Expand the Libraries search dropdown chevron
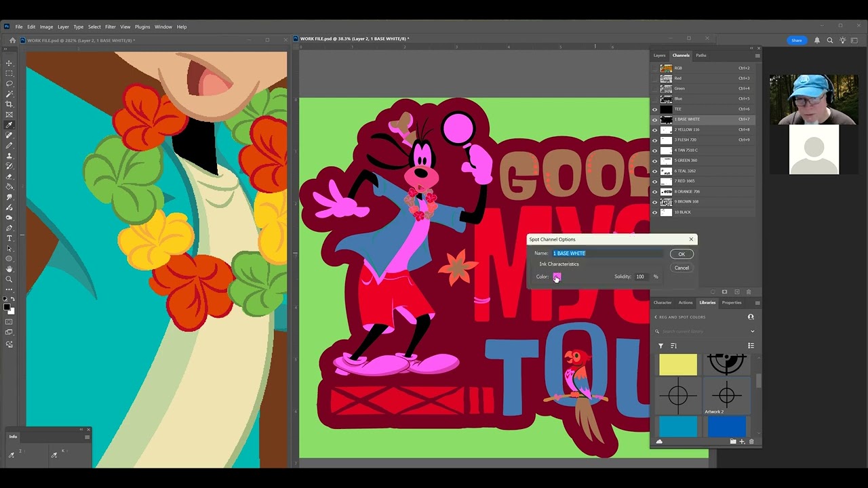The height and width of the screenshot is (488, 868). [752, 331]
